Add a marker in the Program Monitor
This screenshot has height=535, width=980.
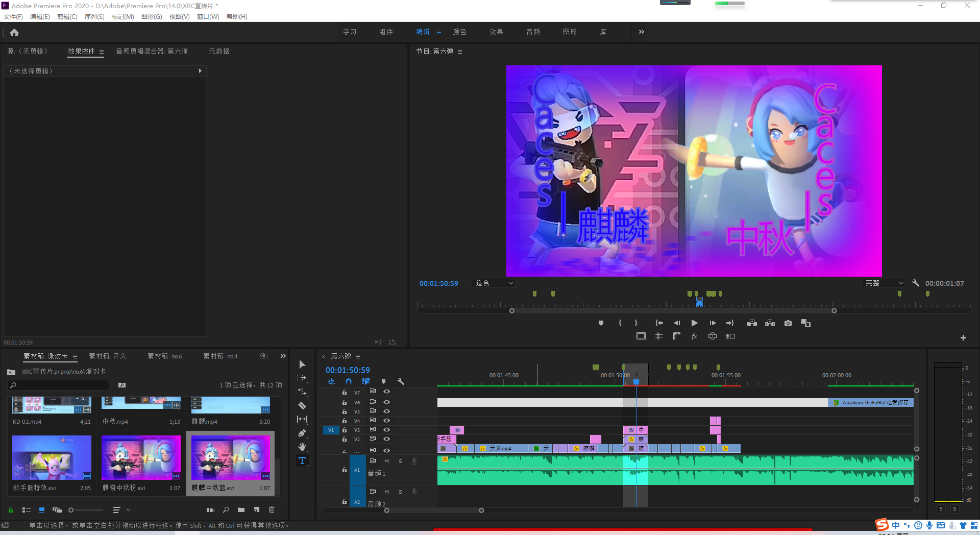(x=601, y=323)
